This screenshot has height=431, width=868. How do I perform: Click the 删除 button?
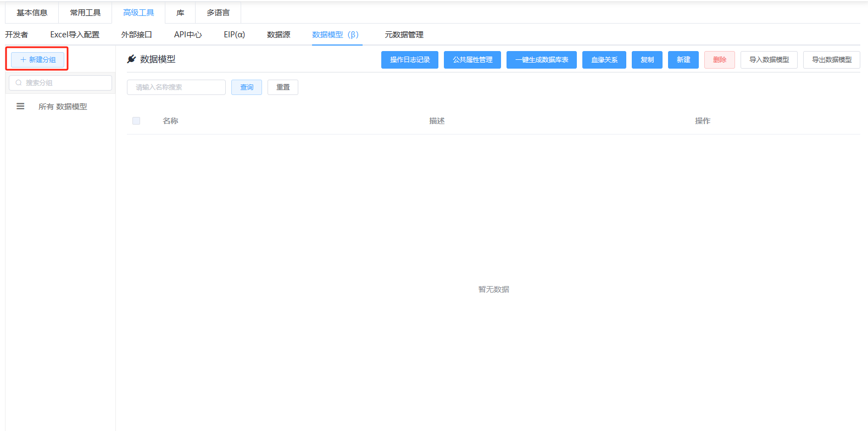point(720,60)
